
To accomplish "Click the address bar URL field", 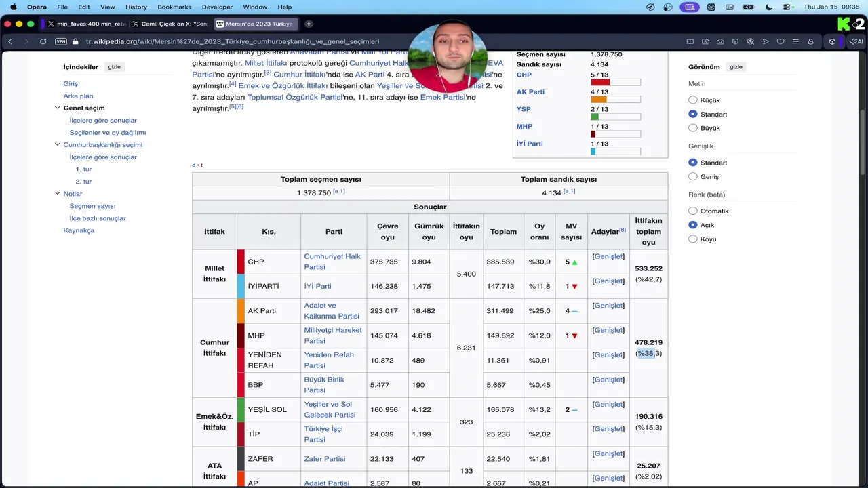I will pyautogui.click(x=380, y=41).
